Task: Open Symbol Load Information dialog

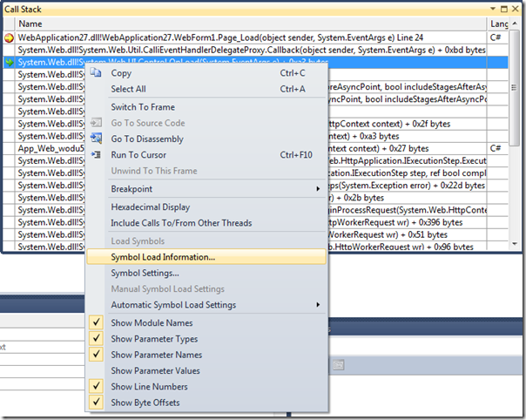Action: pyautogui.click(x=206, y=257)
